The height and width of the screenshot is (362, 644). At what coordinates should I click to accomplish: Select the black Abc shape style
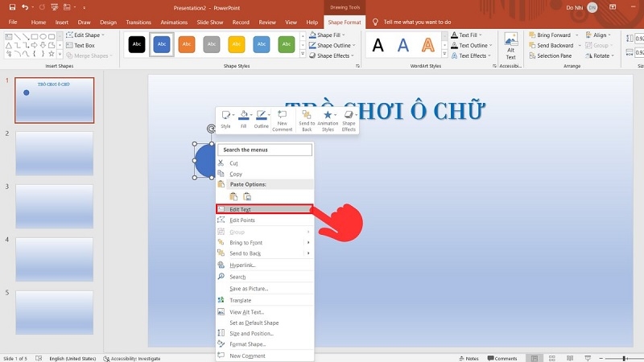pyautogui.click(x=137, y=44)
